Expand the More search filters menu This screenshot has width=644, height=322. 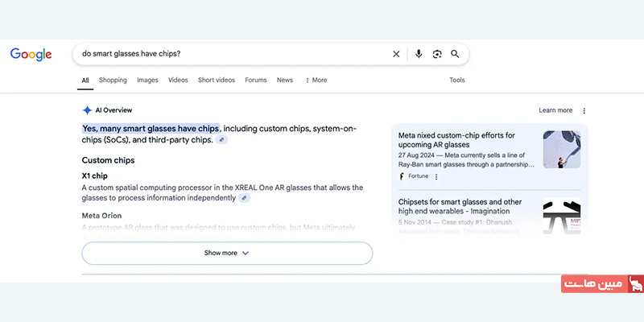(x=316, y=80)
